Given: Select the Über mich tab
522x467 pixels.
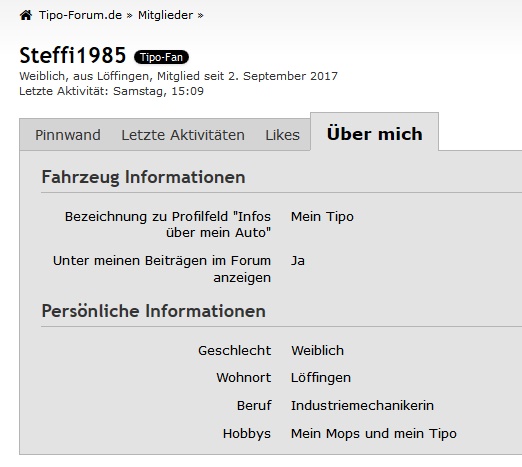Looking at the screenshot, I should click(374, 134).
